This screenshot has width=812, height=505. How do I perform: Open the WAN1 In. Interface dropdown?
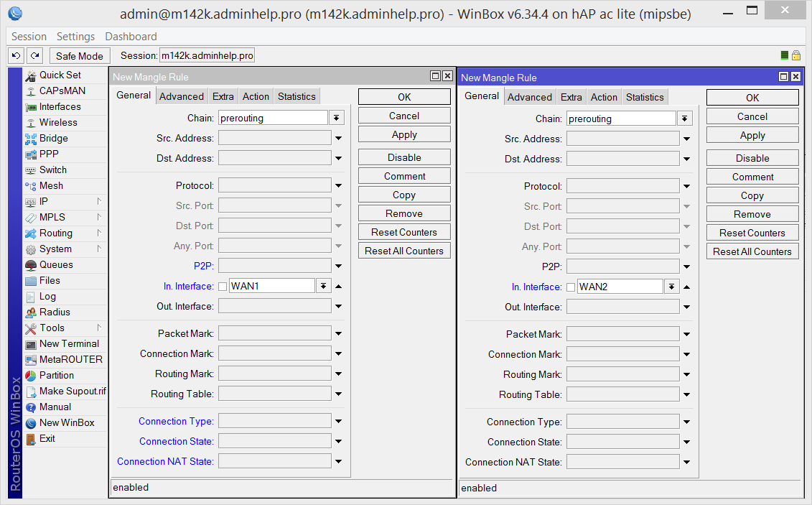coord(324,286)
